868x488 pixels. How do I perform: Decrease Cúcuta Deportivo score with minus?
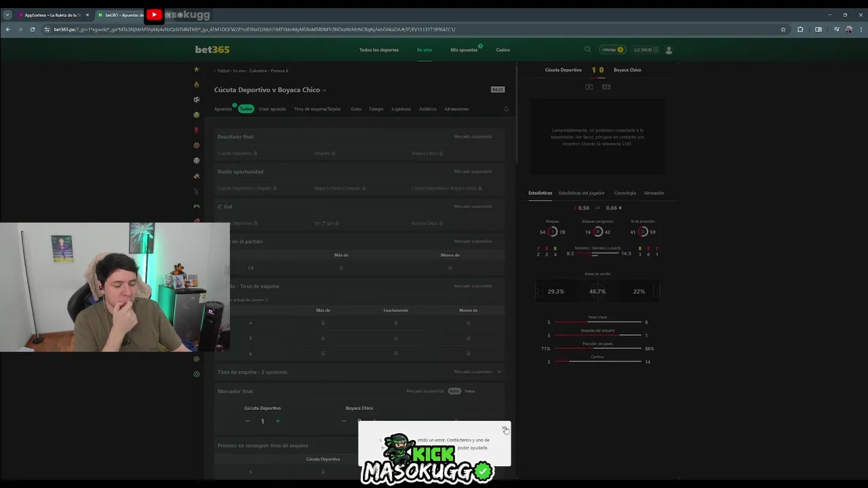[x=248, y=421]
